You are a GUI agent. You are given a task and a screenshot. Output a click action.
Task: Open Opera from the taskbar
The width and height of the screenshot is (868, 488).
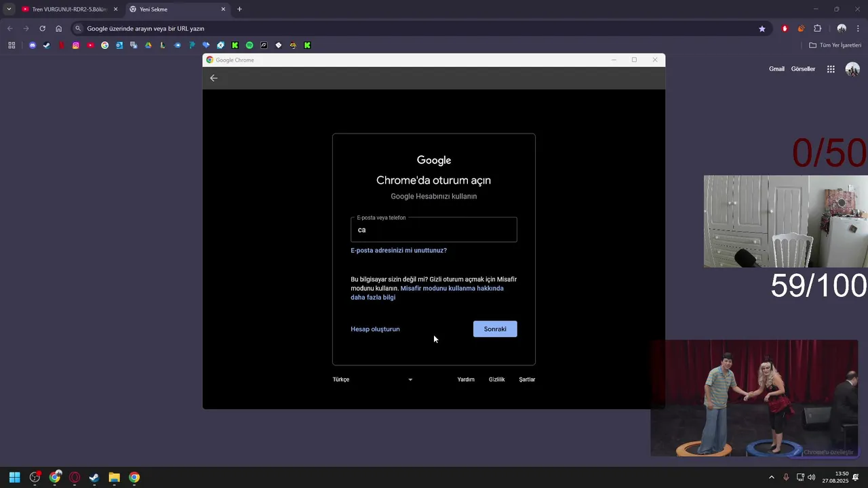(x=75, y=477)
